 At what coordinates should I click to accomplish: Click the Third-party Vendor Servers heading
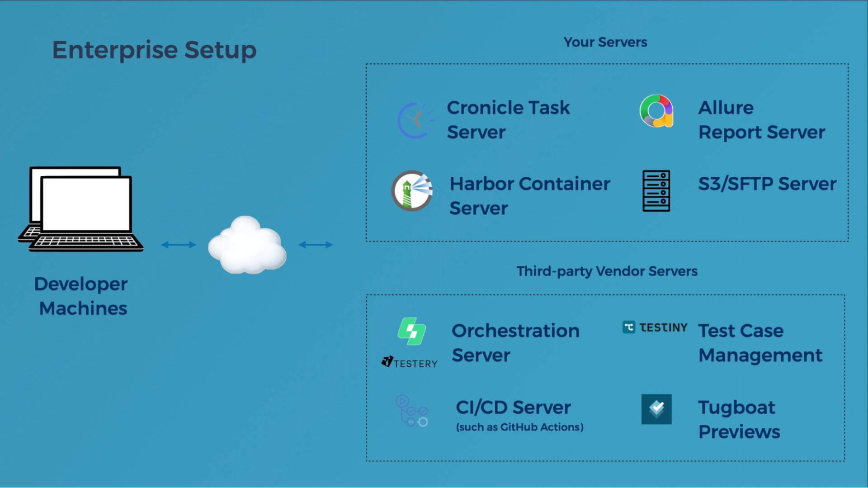pos(607,271)
